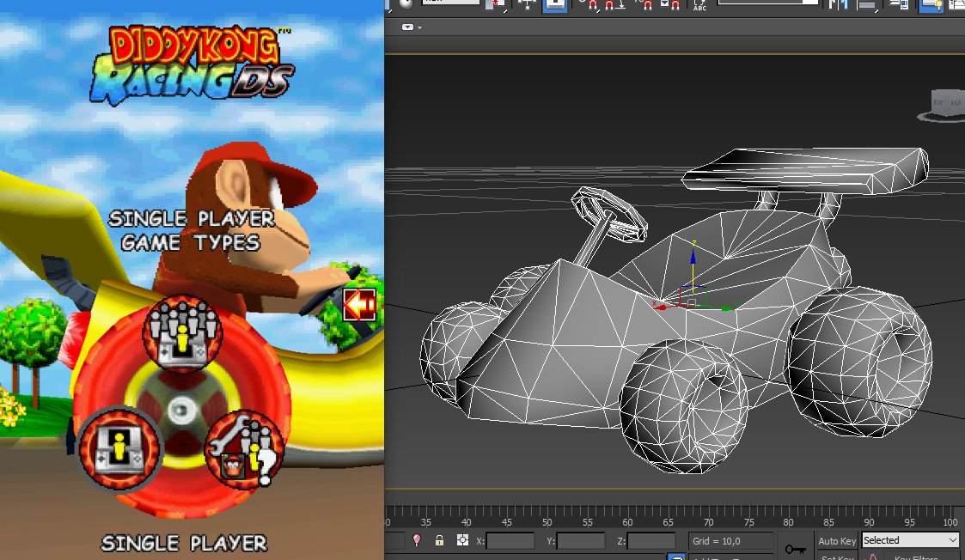Toggle the Angle Snap magnet icon
The image size is (965, 560).
click(613, 5)
